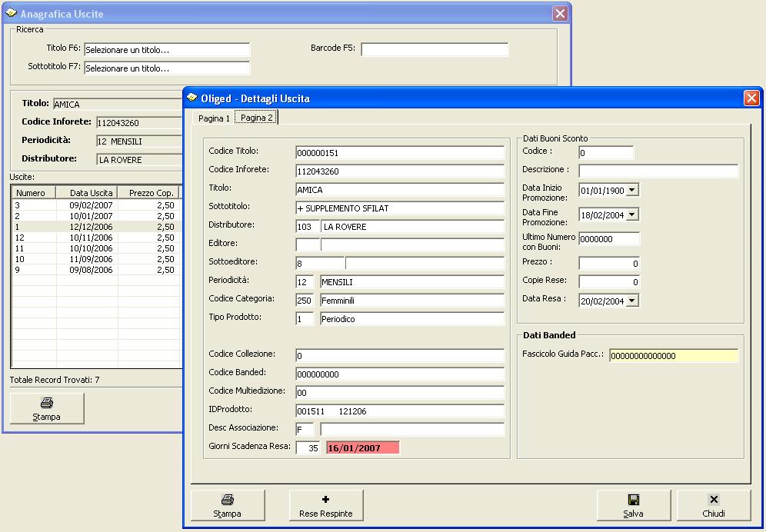Select row number 10 dated 11/09/2006

tap(97, 259)
